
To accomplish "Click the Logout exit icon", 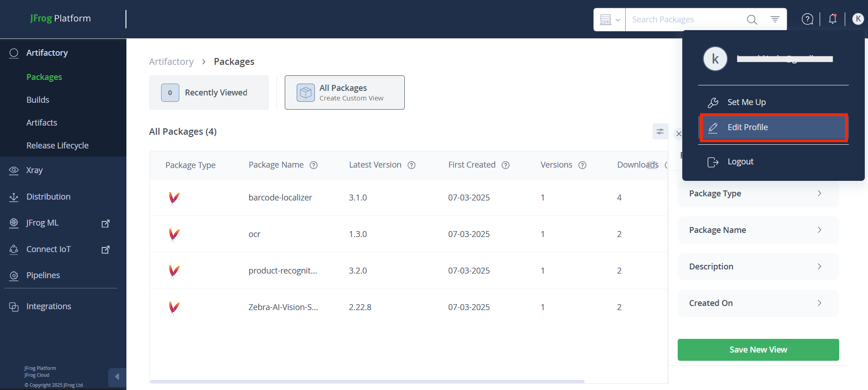I will tap(713, 162).
